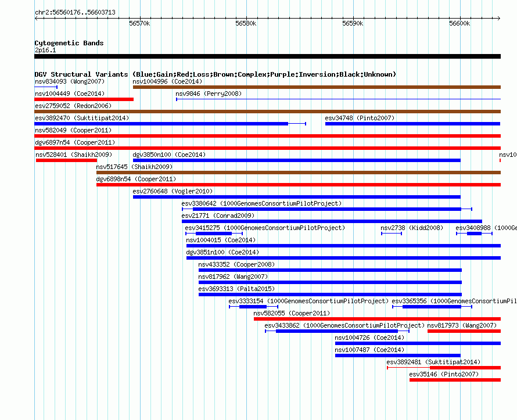Viewport: 517px width, 420px height.
Task: Click the nsv433352 (Cooper2008) label
Action: tap(236, 264)
